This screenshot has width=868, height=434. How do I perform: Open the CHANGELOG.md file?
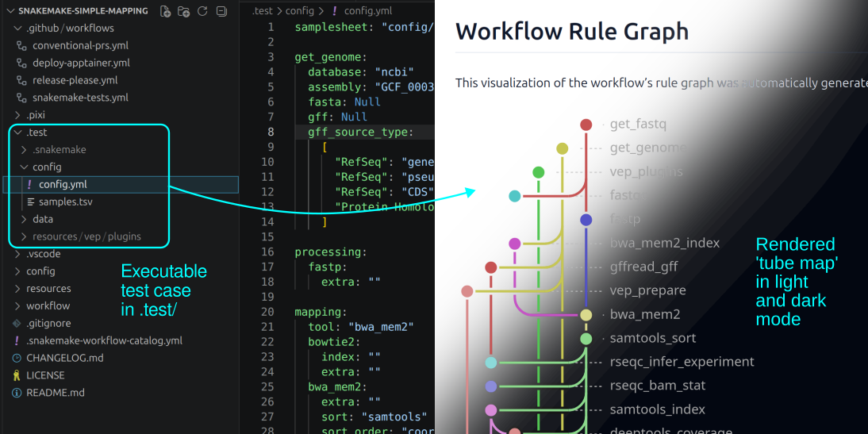click(64, 358)
